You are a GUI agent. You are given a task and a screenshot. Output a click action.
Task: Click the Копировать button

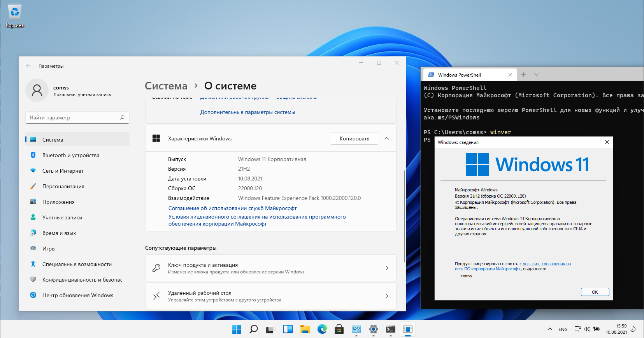354,138
